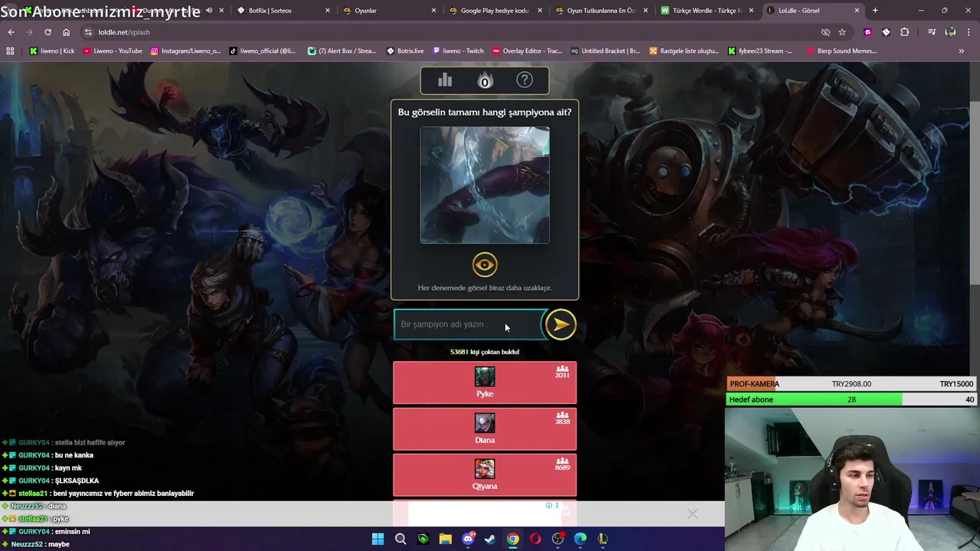Open the fyber23 Stream bookmark

pos(760,51)
